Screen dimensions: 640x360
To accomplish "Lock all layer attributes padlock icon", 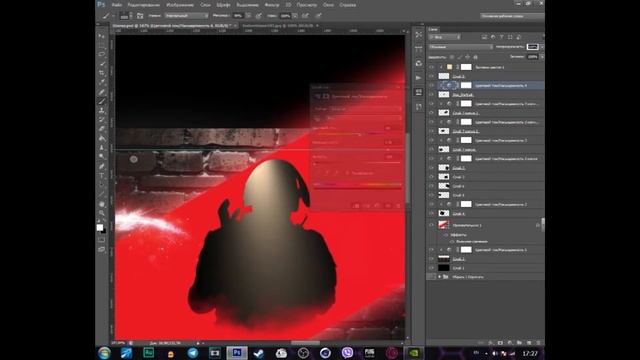I will click(476, 57).
